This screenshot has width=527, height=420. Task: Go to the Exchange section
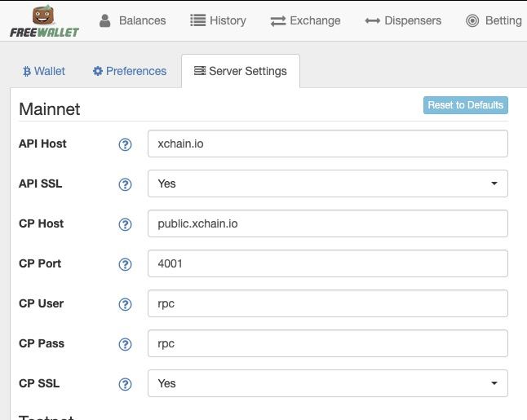(x=306, y=20)
